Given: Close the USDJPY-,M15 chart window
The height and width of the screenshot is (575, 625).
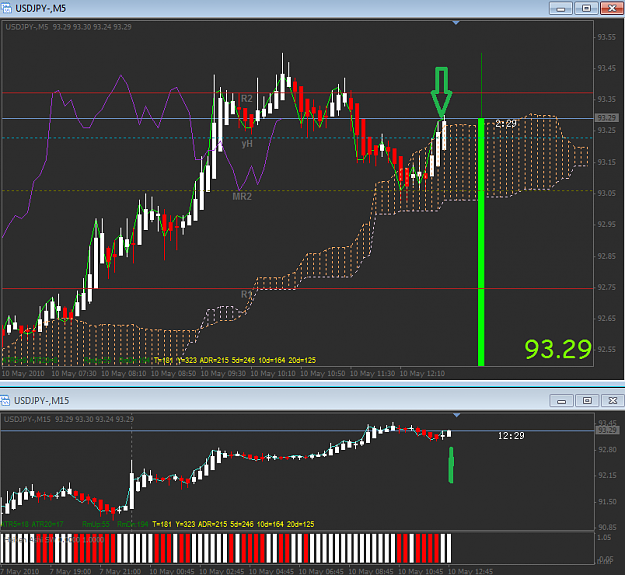Looking at the screenshot, I should pyautogui.click(x=613, y=400).
